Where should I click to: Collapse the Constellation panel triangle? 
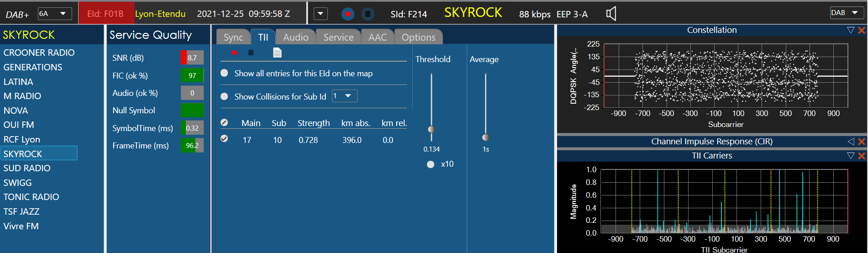[851, 30]
